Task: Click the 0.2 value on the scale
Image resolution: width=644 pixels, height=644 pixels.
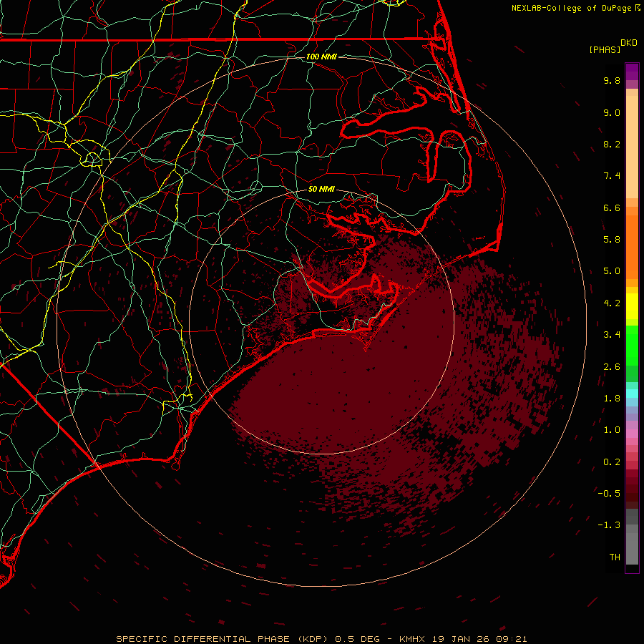Action: coord(612,462)
